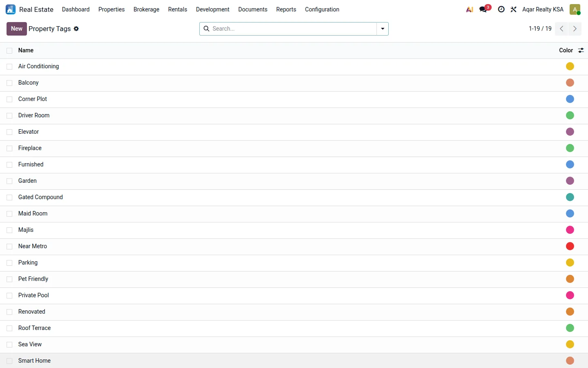This screenshot has width=588, height=368.
Task: Check the Balcony row checkbox
Action: [9, 83]
